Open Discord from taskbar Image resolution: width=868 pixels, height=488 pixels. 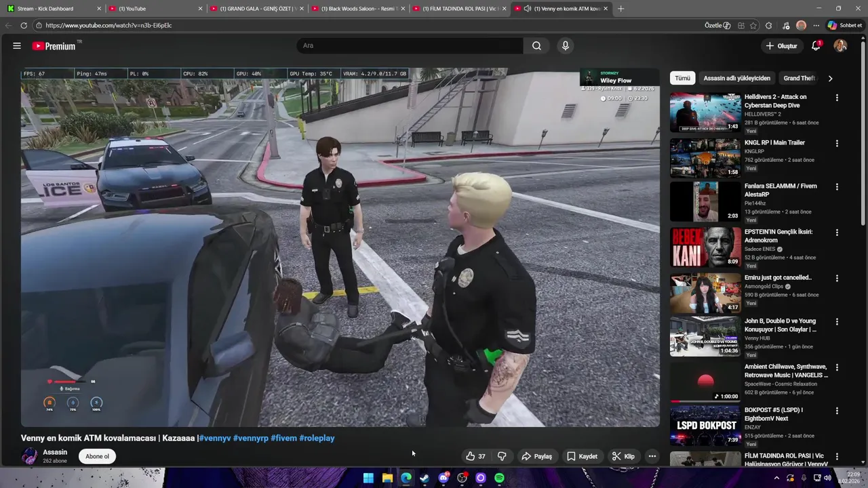pyautogui.click(x=443, y=478)
